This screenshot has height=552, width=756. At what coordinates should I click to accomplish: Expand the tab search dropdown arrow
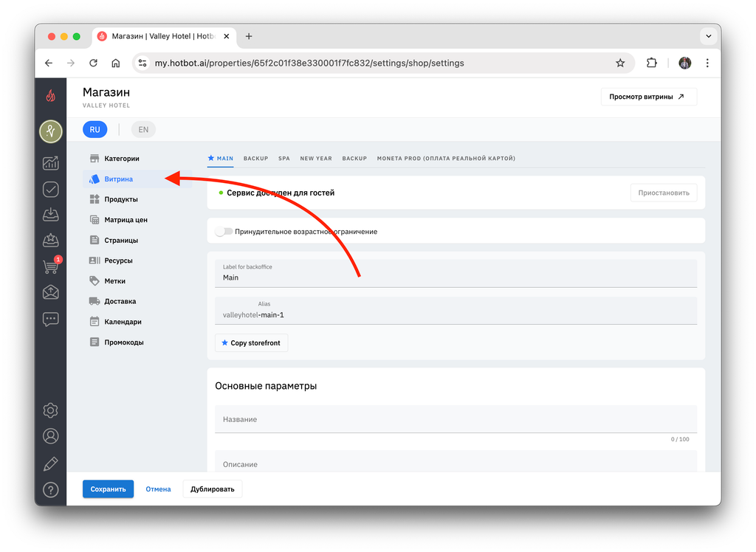(708, 36)
